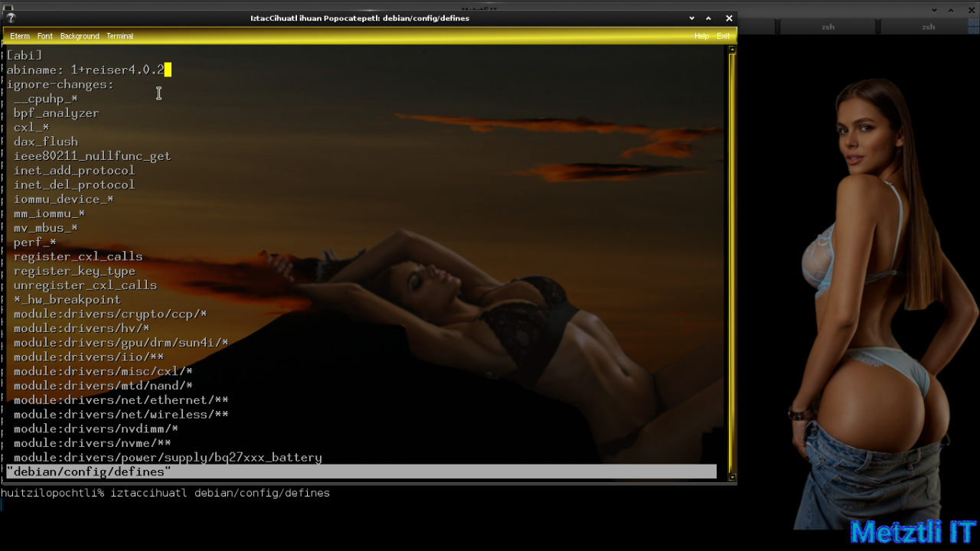Click the mv_mbus_* entry
The image size is (980, 551).
(45, 228)
